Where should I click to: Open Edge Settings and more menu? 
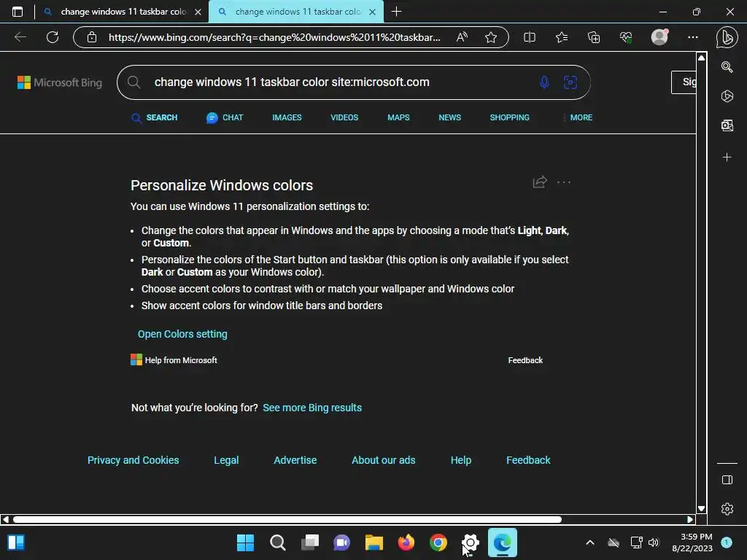tap(693, 37)
